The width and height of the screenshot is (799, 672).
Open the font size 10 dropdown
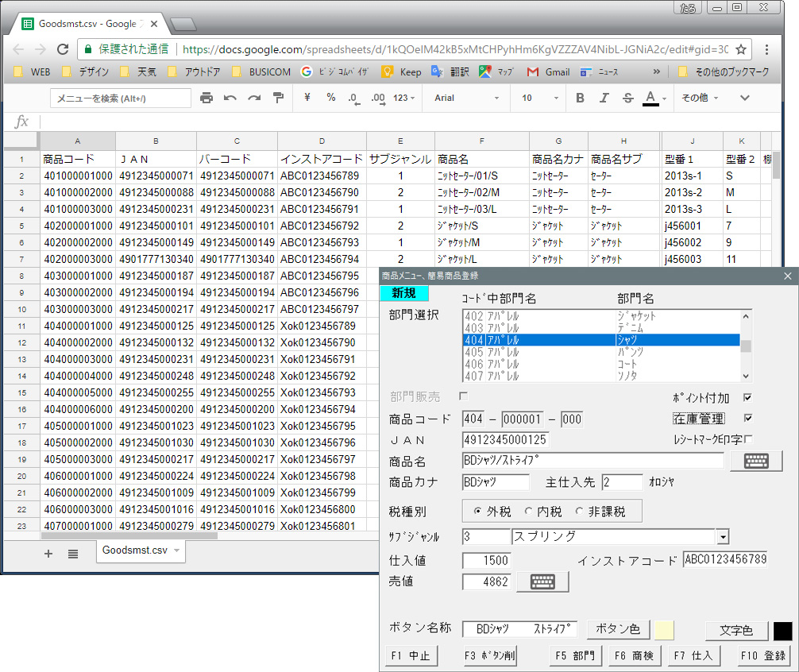coord(538,98)
